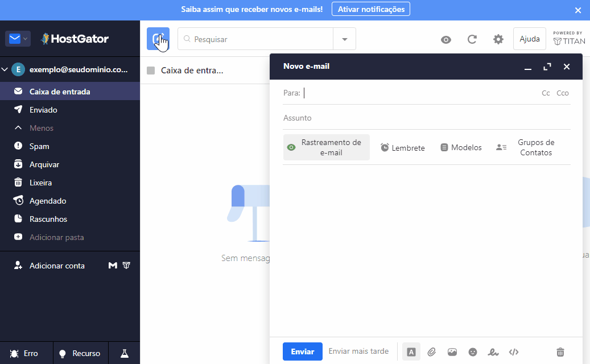
Task: Click Adicionar pasta to add folder
Action: (x=70, y=237)
